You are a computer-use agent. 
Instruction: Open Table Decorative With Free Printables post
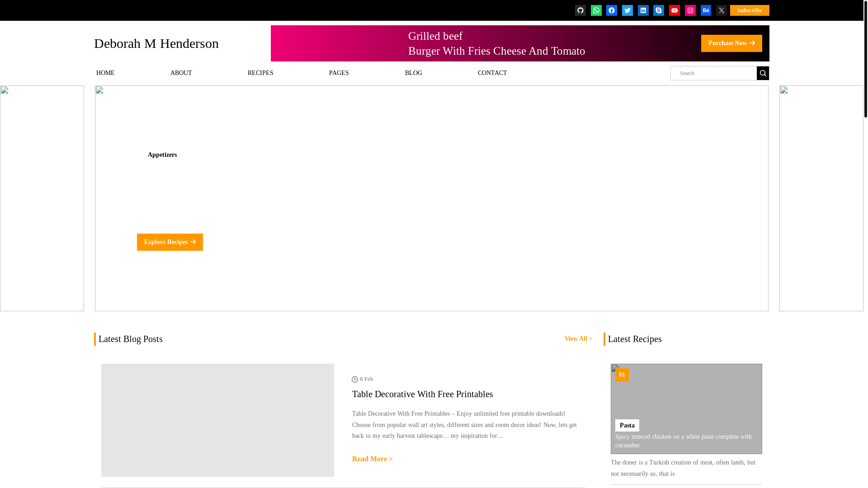(423, 394)
